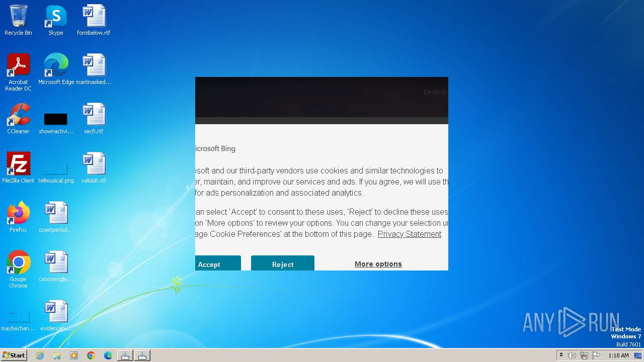Launch Acrobat Reader DC from desktop
644x362 pixels.
point(18,72)
